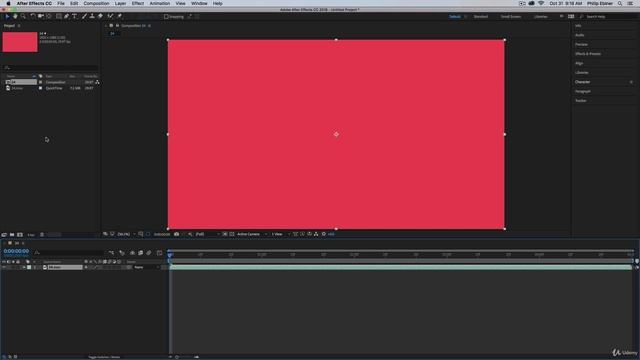640x360 pixels.
Task: Click the Project panel search field
Action: pyautogui.click(x=51, y=68)
